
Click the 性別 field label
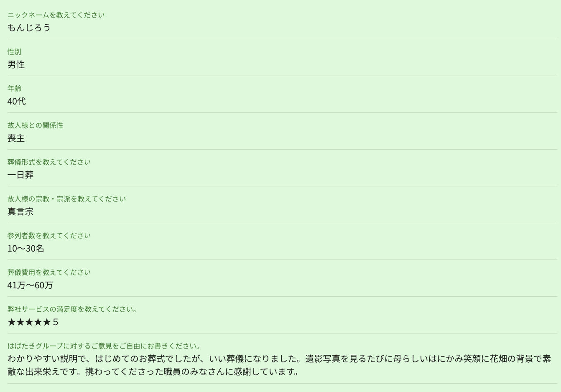point(14,52)
